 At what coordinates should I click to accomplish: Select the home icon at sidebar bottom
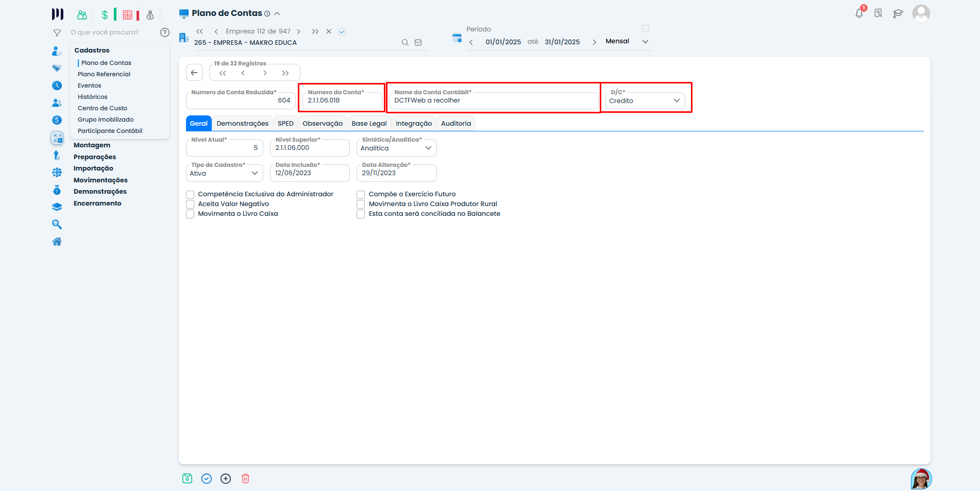[57, 241]
